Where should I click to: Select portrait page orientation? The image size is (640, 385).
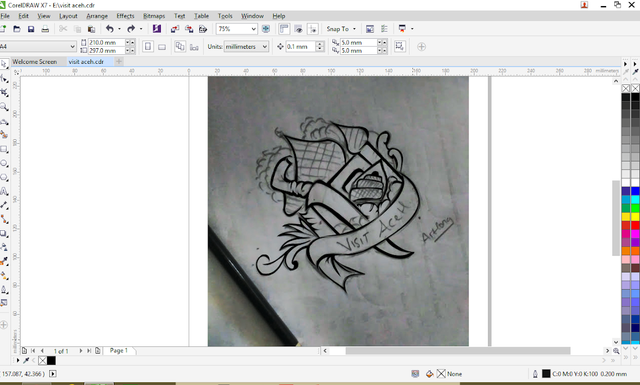pyautogui.click(x=148, y=47)
